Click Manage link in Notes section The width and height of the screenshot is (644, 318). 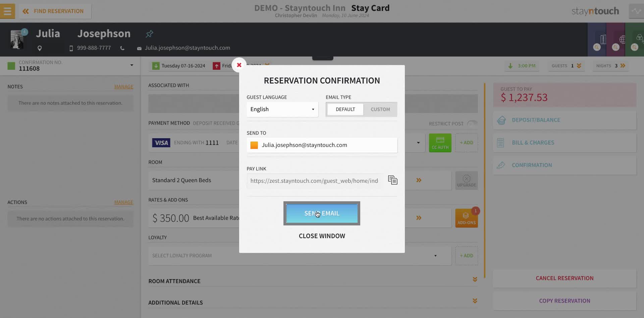123,87
